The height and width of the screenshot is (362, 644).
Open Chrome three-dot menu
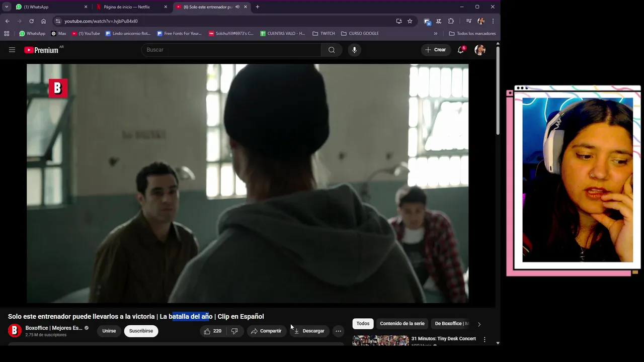(493, 21)
